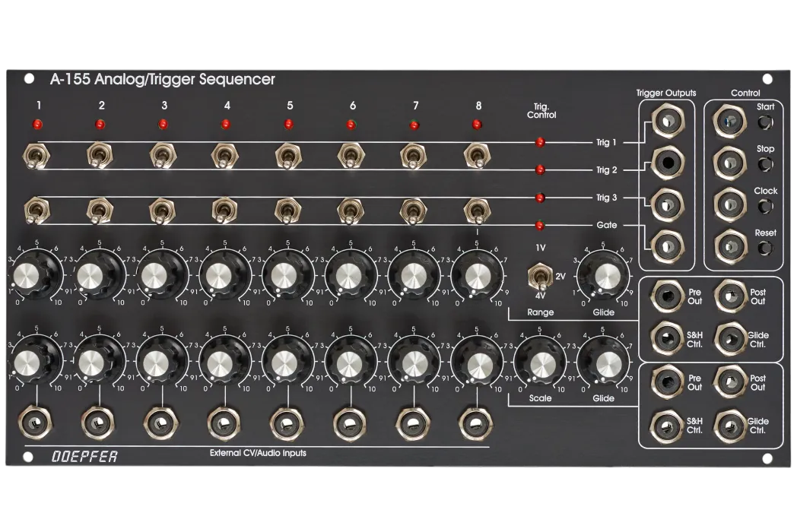
Task: Click the Start button in Control section
Action: (x=765, y=122)
